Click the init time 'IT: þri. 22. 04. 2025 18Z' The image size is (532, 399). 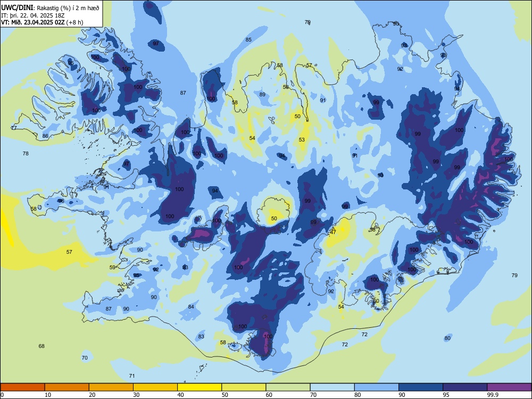tap(33, 15)
